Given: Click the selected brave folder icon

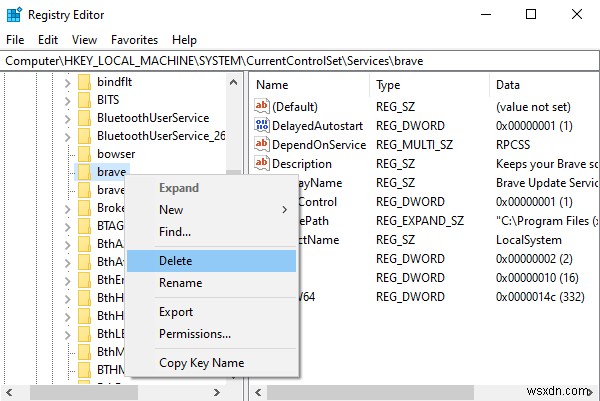Looking at the screenshot, I should pyautogui.click(x=84, y=172).
